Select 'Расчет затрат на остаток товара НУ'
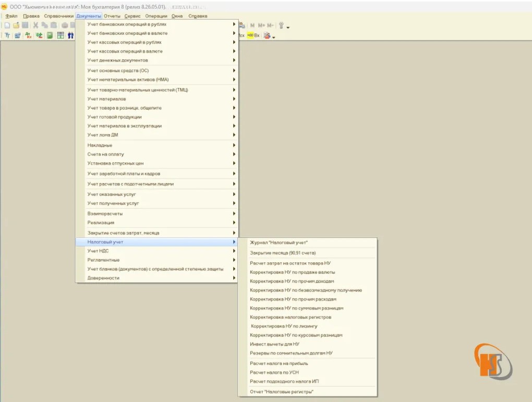 click(307, 263)
